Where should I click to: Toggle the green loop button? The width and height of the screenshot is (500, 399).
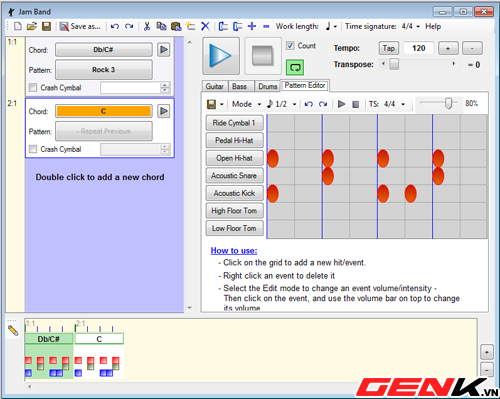click(295, 67)
